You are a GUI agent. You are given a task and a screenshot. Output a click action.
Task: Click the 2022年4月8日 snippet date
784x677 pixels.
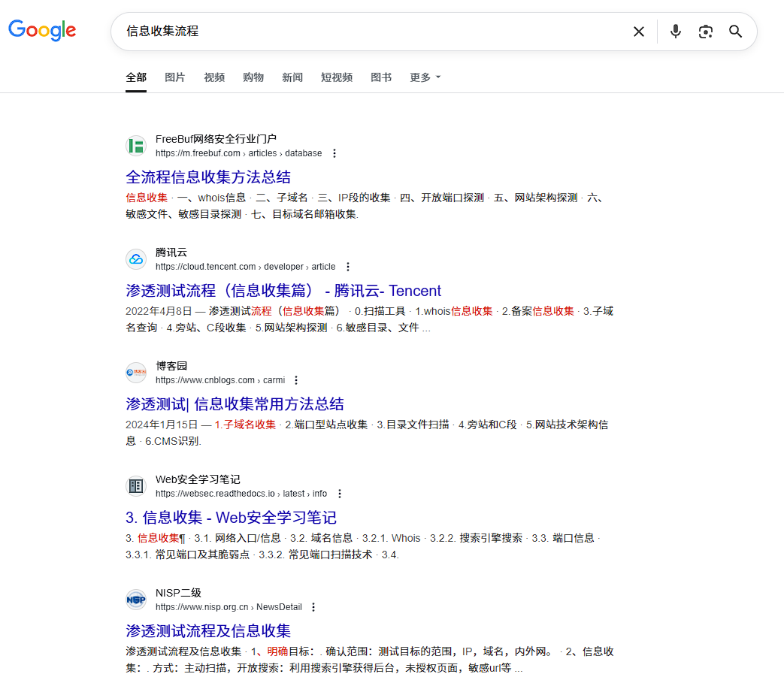coord(159,311)
